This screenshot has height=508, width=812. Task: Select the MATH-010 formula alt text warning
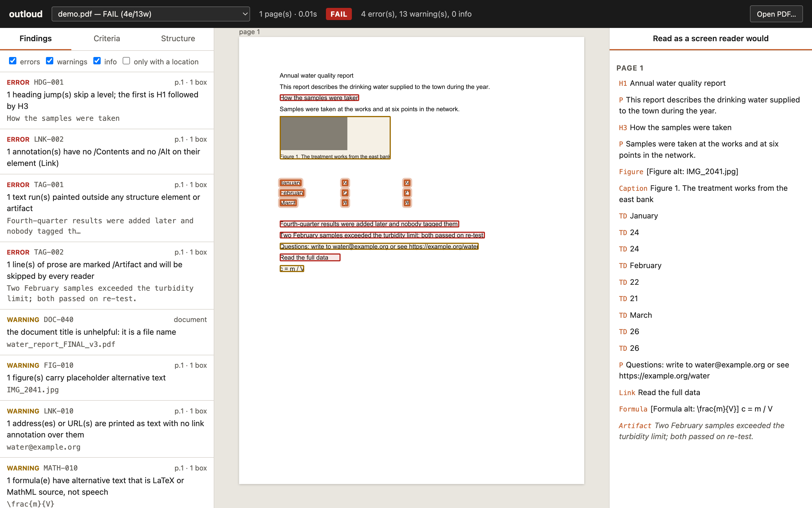point(107,483)
